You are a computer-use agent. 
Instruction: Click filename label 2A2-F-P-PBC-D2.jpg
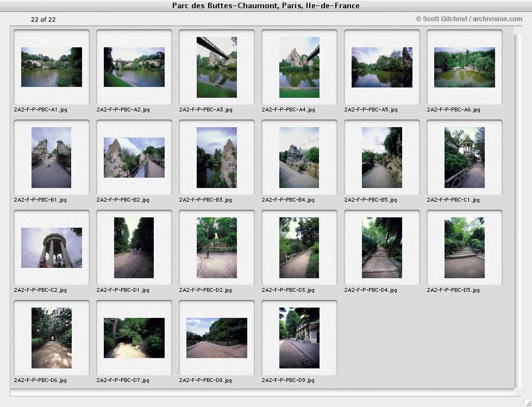pos(205,290)
